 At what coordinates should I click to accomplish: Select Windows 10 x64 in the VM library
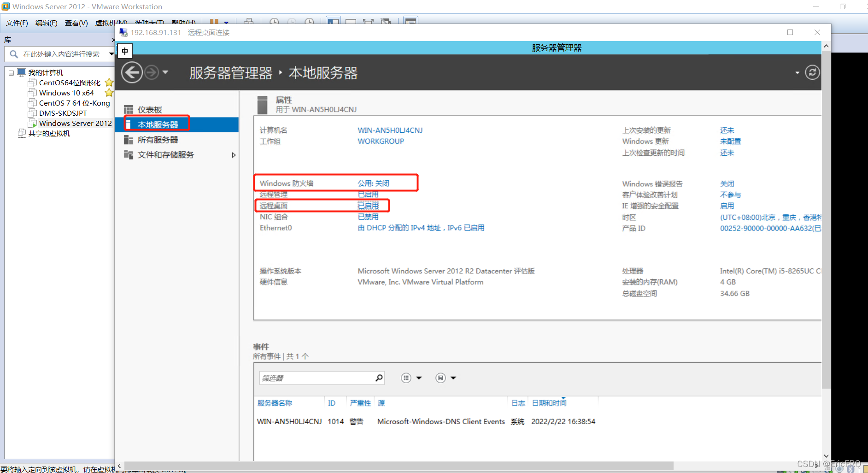(66, 93)
